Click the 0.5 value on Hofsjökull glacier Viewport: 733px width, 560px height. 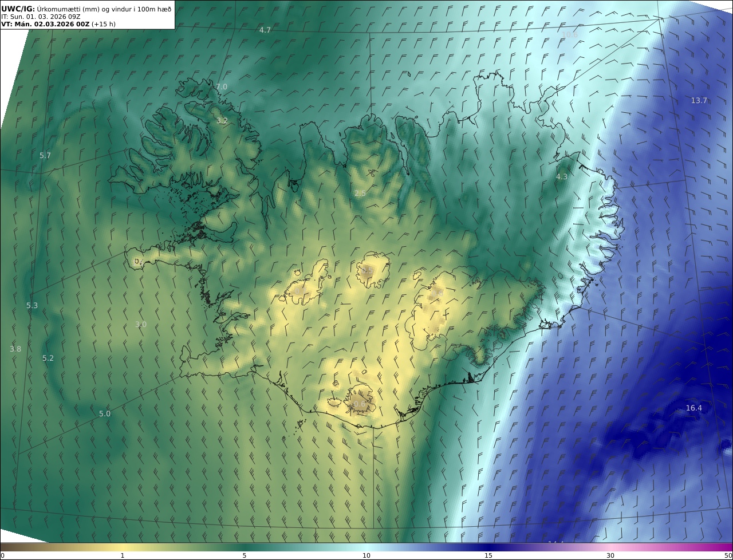[368, 270]
